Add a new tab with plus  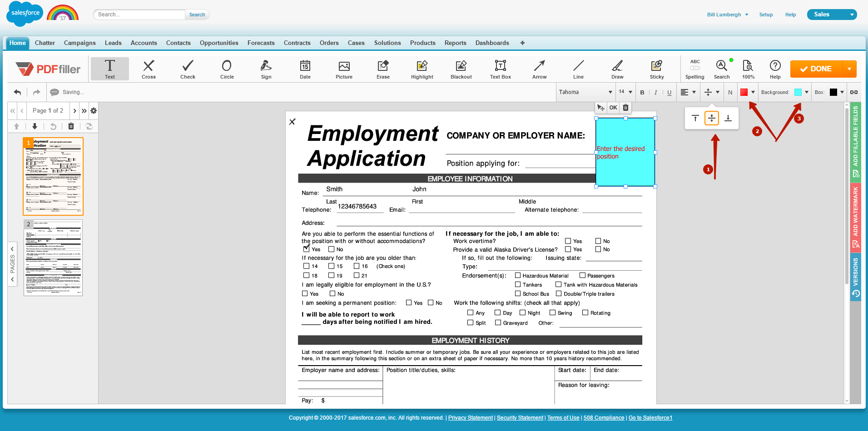coord(522,43)
